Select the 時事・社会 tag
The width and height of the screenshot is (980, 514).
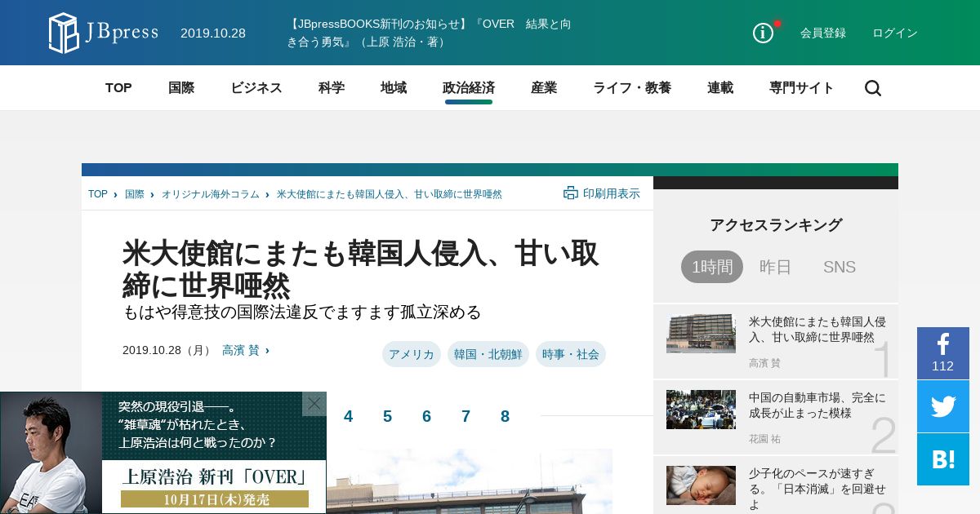click(571, 354)
